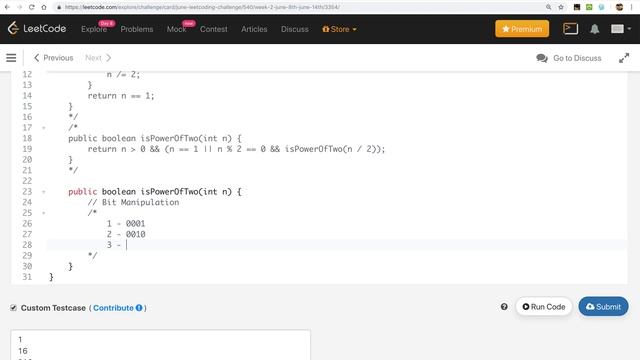This screenshot has height=360, width=640.
Task: Open the help question mark icon
Action: click(x=504, y=307)
